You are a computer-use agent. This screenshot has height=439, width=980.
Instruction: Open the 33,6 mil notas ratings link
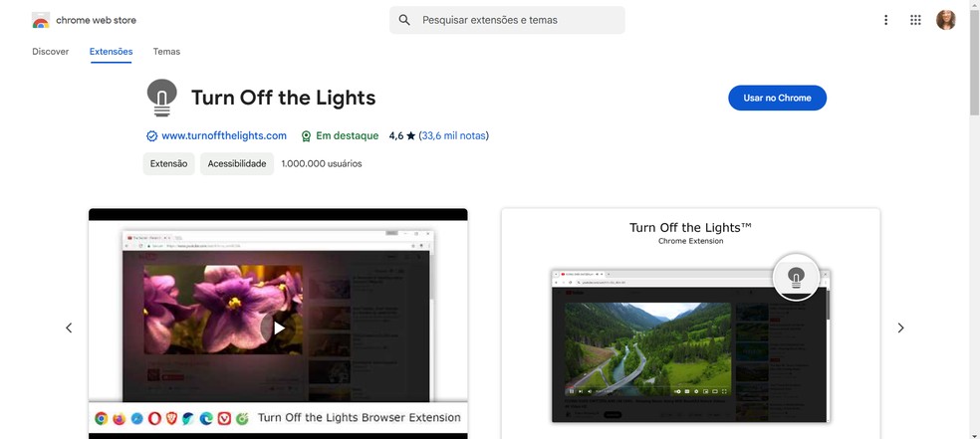pyautogui.click(x=454, y=135)
